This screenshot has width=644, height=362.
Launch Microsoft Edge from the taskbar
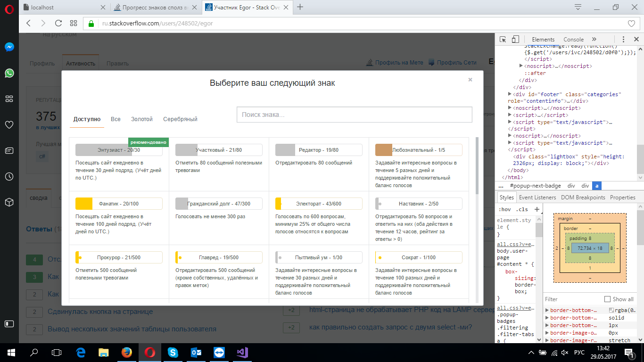pos(80,352)
